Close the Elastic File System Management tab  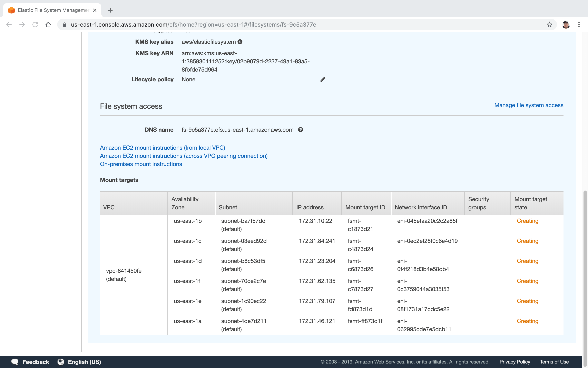(95, 10)
